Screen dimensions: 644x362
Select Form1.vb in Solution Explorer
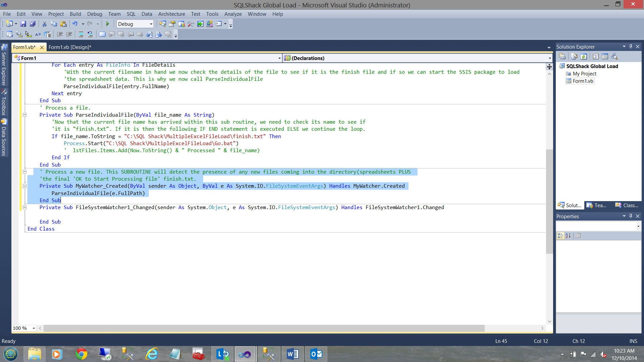coord(583,81)
